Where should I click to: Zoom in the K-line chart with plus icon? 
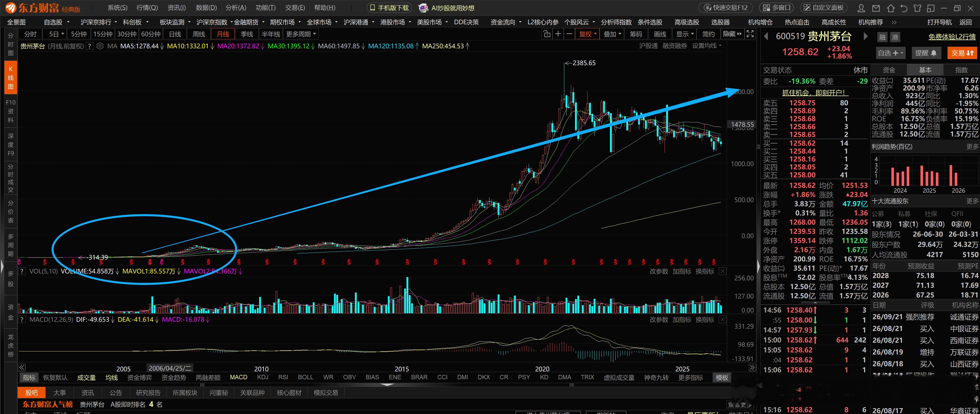558,34
